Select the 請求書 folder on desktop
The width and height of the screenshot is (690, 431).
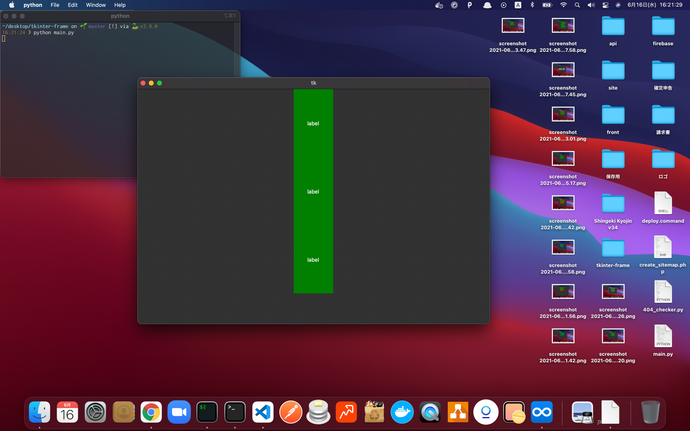[x=663, y=115]
